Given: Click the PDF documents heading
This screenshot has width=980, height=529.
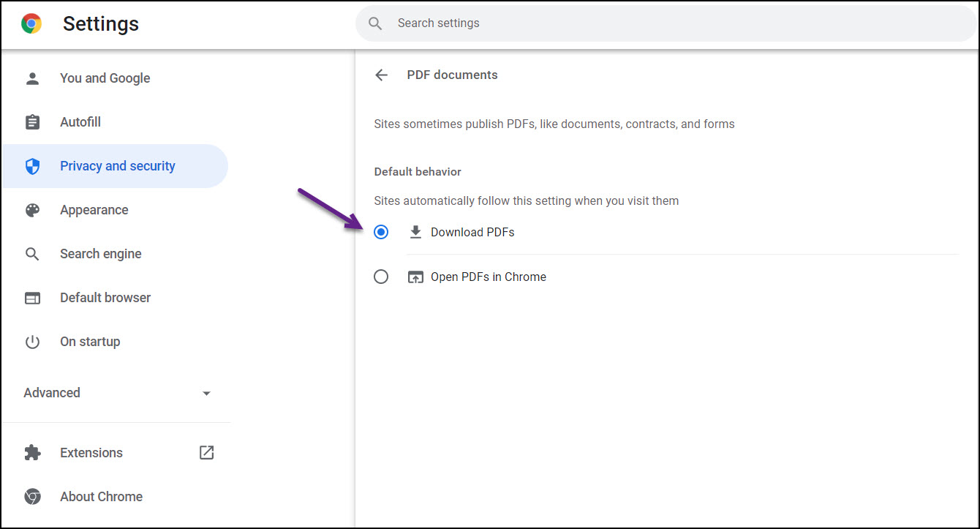Looking at the screenshot, I should pyautogui.click(x=452, y=75).
